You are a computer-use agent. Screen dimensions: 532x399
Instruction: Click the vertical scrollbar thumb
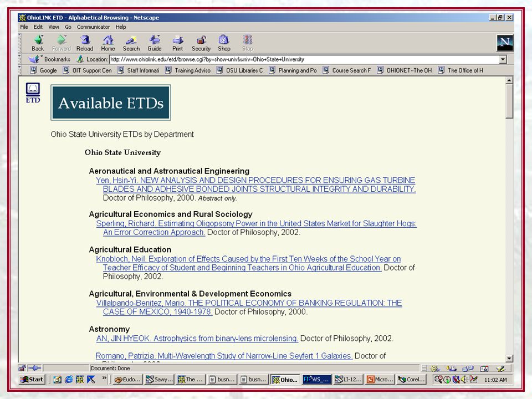click(509, 101)
